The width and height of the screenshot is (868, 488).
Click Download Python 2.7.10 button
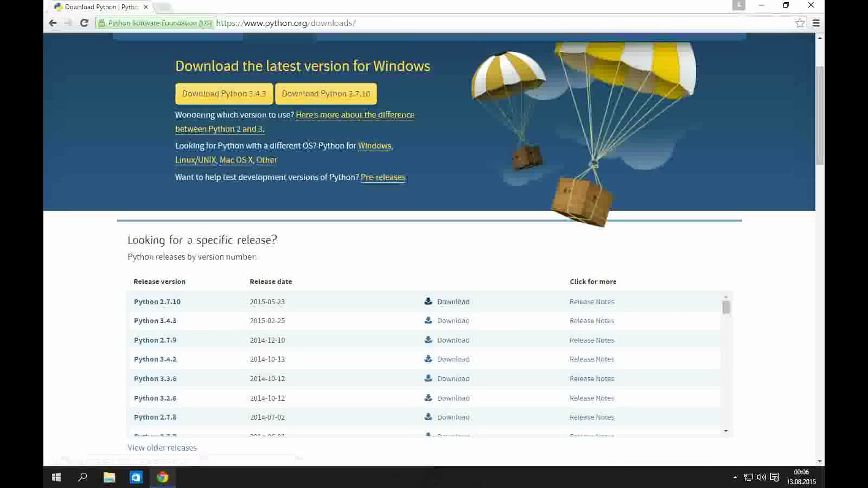pos(325,94)
